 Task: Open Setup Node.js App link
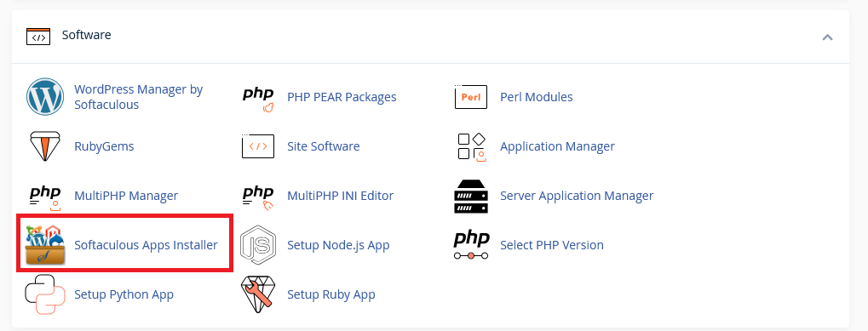point(338,245)
